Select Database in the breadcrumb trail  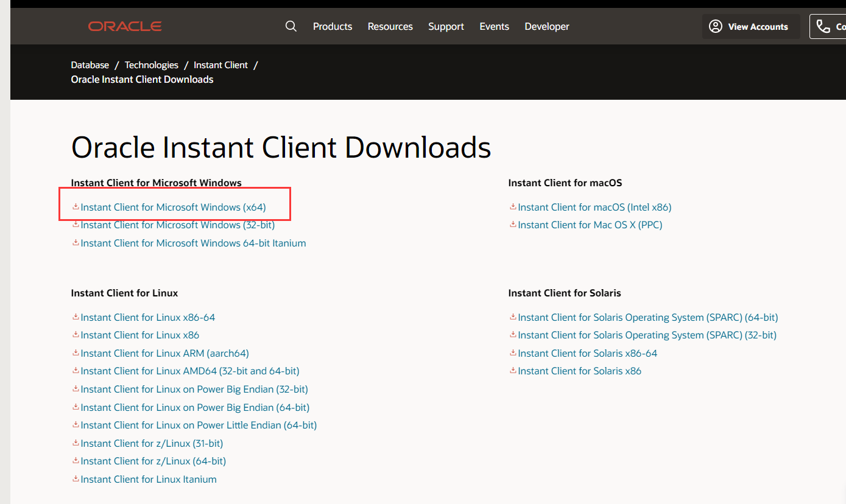[90, 65]
